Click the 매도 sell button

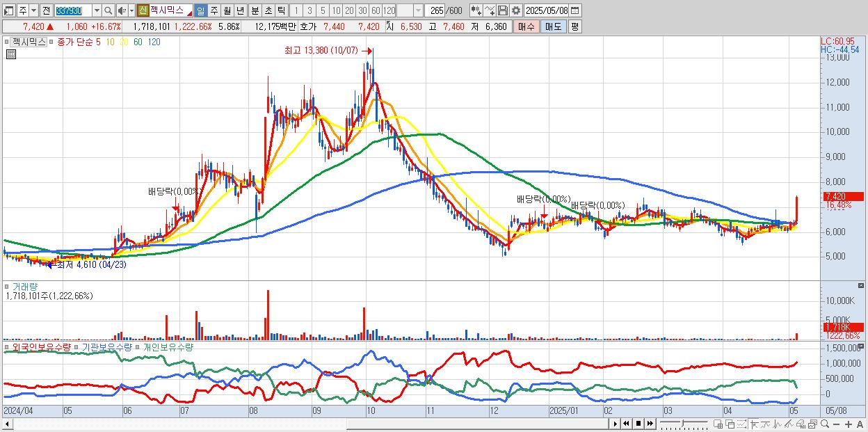pyautogui.click(x=553, y=26)
